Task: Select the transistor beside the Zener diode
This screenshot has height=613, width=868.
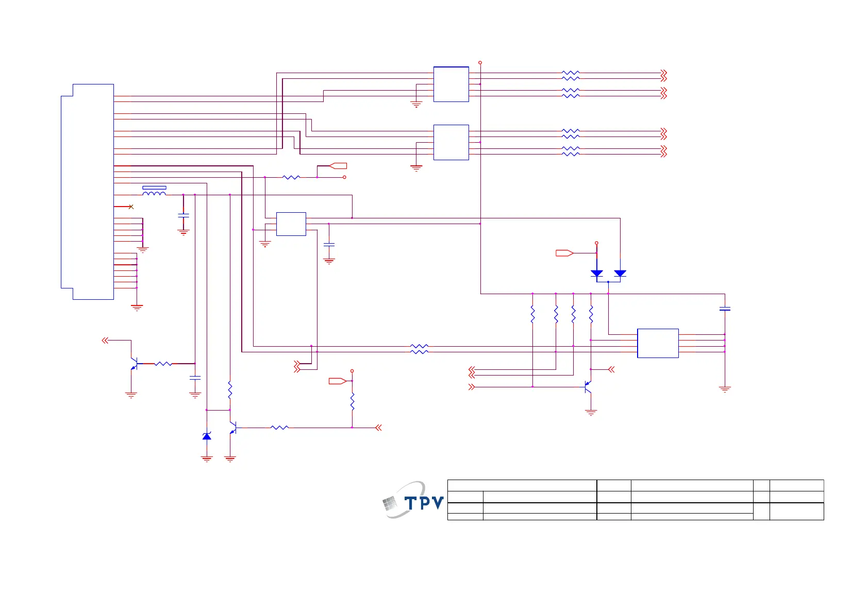Action: pyautogui.click(x=233, y=428)
